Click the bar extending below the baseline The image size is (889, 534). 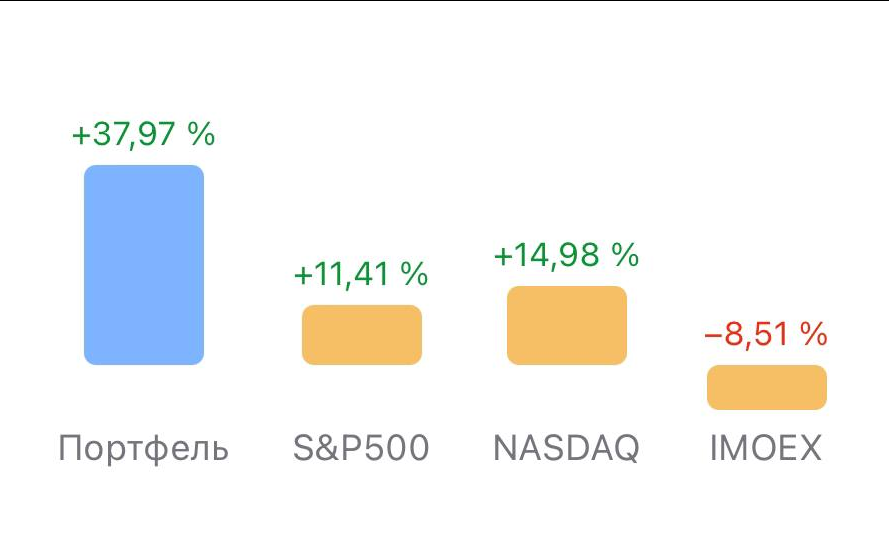coord(767,387)
